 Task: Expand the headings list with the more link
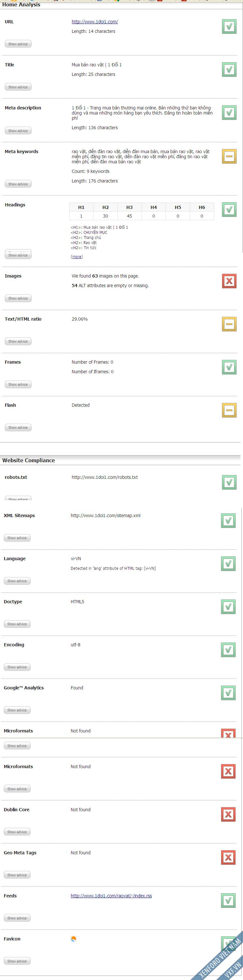tap(77, 257)
